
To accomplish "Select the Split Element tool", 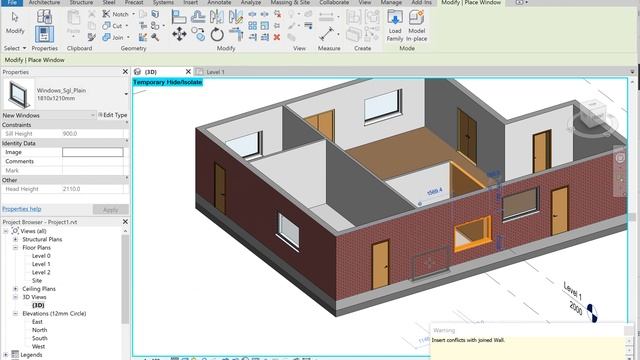I will click(x=253, y=14).
